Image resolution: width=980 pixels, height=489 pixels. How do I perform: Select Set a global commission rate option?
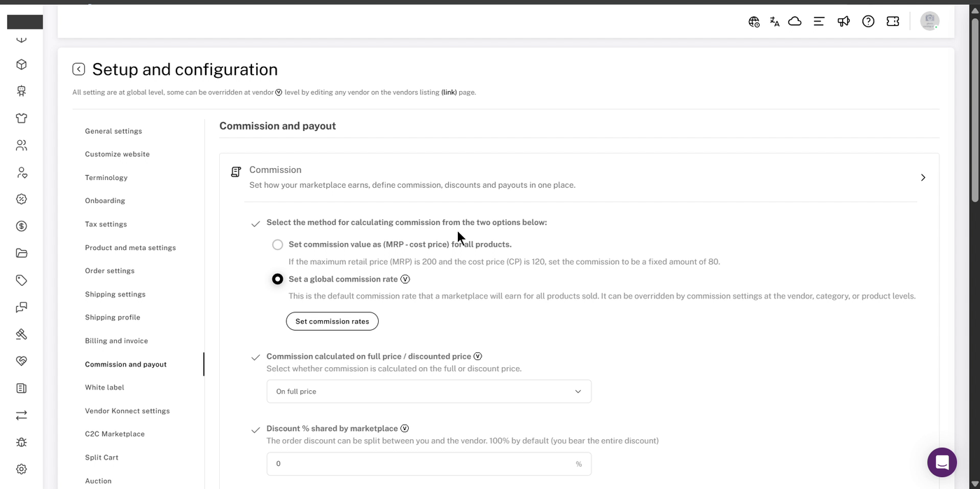tap(278, 279)
